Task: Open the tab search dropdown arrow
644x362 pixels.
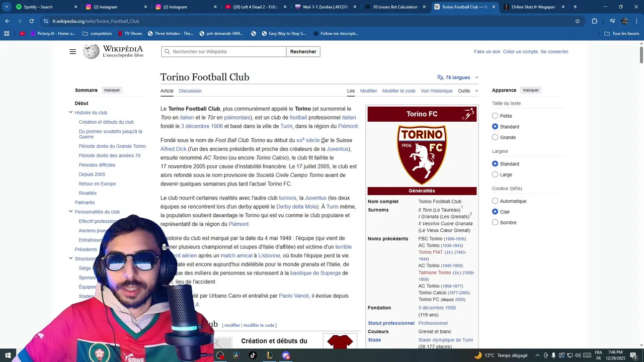Action: 7,7
